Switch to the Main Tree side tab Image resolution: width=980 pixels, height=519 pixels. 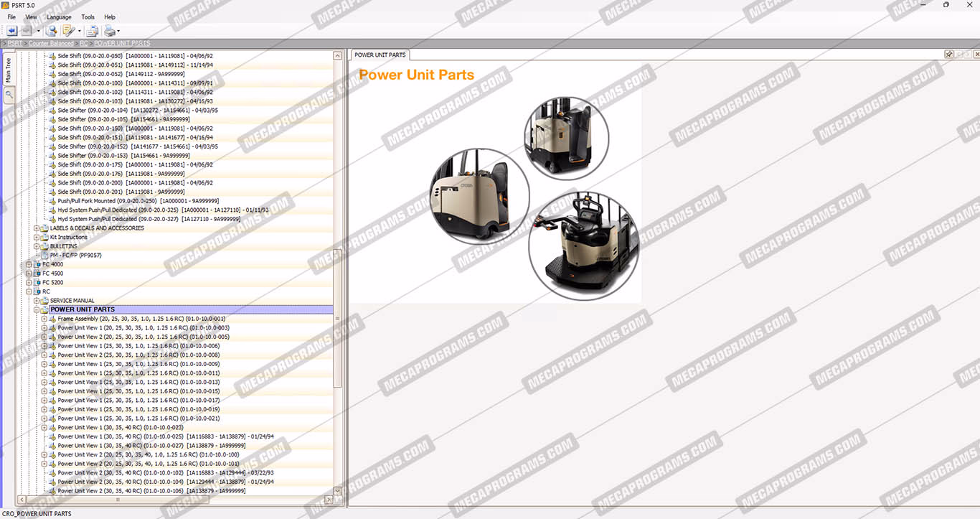click(x=9, y=70)
